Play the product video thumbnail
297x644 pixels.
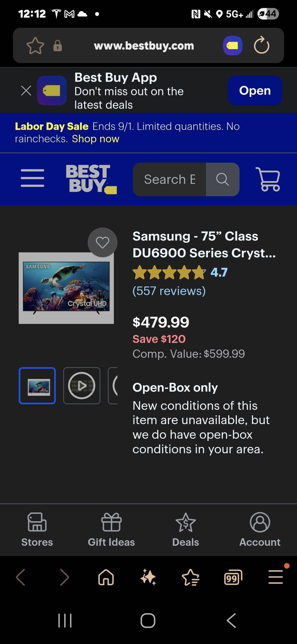(82, 386)
